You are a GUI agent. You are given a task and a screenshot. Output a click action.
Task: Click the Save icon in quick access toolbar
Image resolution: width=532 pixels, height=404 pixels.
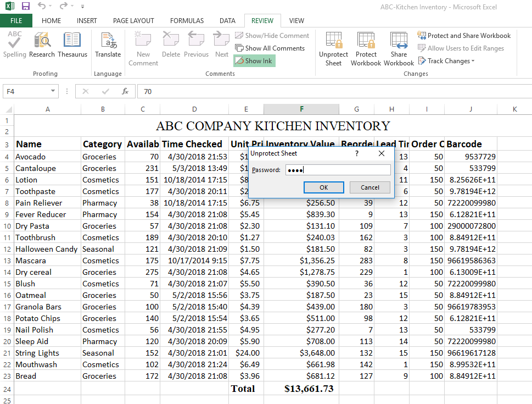pyautogui.click(x=25, y=7)
